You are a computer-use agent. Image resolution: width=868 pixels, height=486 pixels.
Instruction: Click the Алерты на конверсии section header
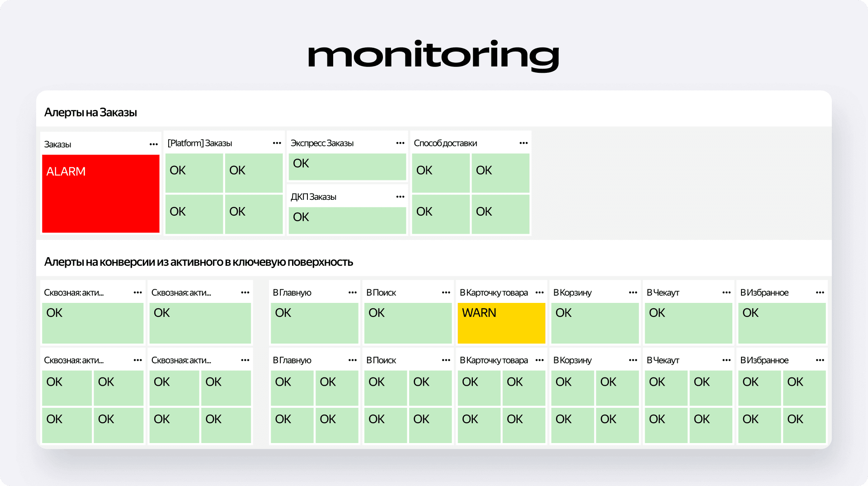point(198,262)
